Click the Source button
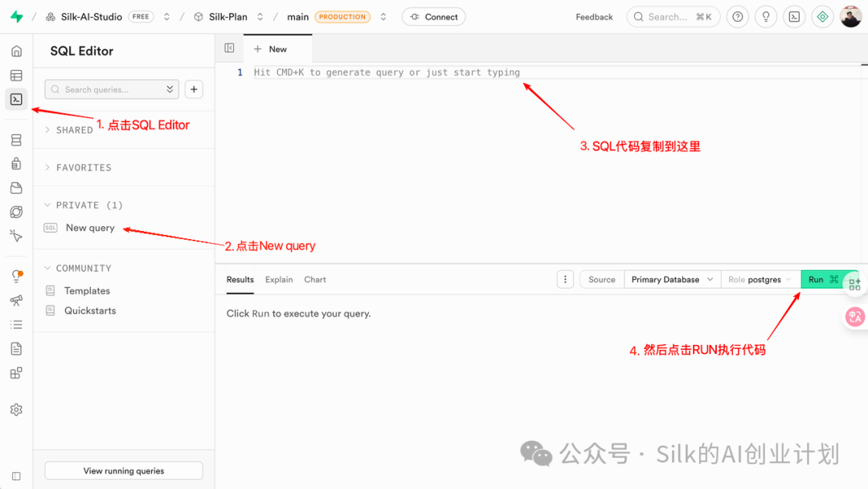The height and width of the screenshot is (489, 868). click(x=602, y=280)
